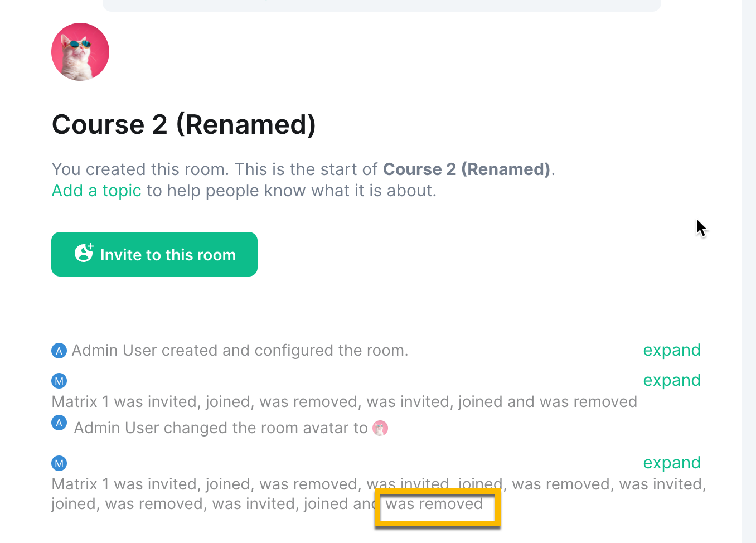
Task: Expand the first Matrix 1 membership summary
Action: coord(672,380)
